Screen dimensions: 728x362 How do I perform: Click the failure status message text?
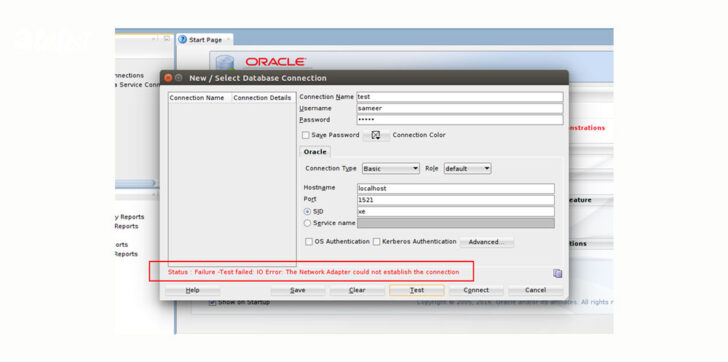point(313,272)
